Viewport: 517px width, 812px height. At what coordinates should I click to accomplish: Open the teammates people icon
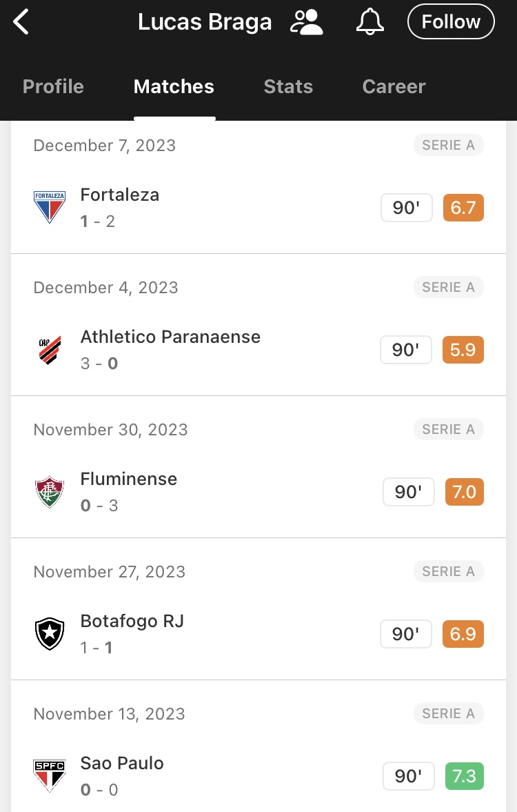pyautogui.click(x=306, y=22)
